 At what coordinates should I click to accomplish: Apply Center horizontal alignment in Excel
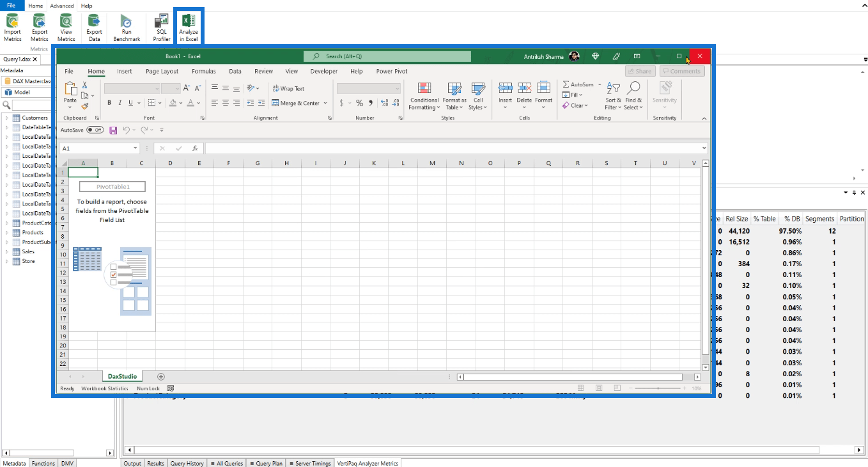click(226, 102)
